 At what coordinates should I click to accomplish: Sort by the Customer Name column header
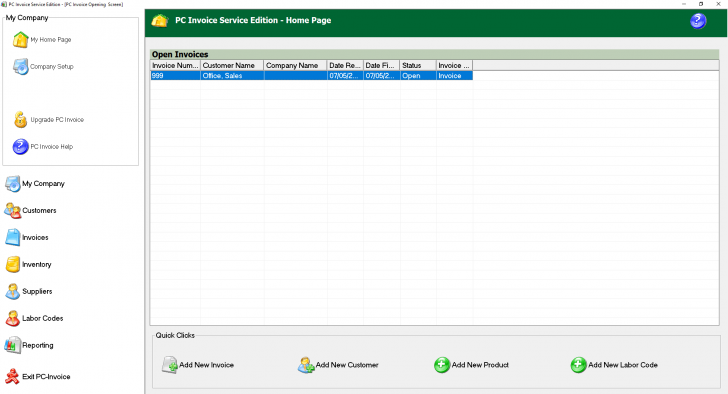pos(232,65)
